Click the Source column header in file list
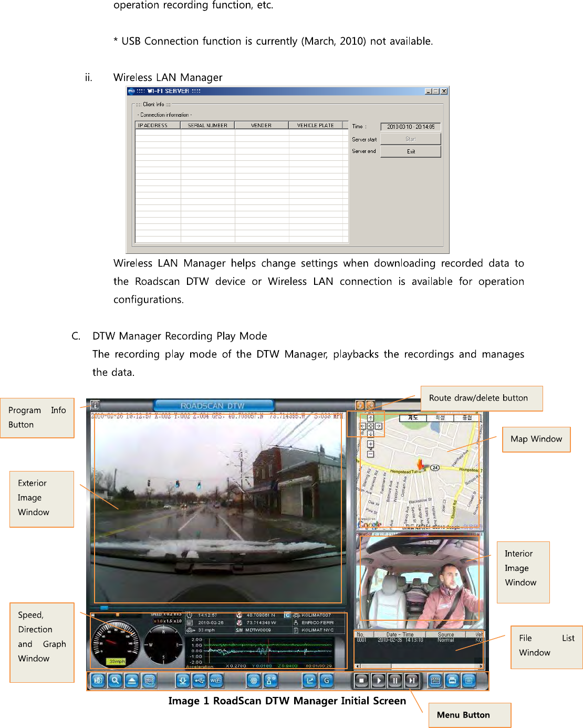The height and width of the screenshot is (728, 583). click(445, 634)
